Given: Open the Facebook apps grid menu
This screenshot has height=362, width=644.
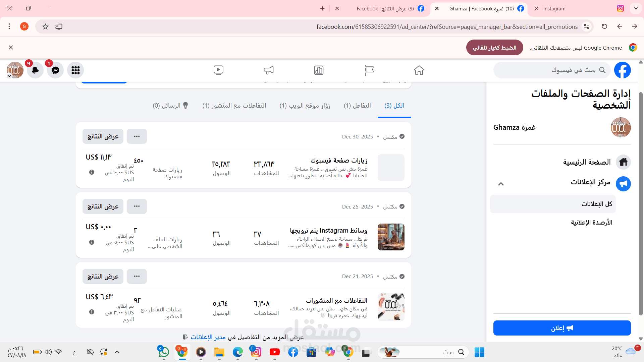Looking at the screenshot, I should tap(75, 70).
